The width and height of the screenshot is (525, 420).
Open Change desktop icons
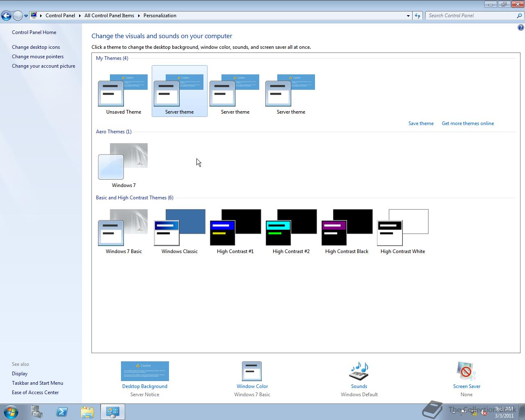click(x=36, y=47)
